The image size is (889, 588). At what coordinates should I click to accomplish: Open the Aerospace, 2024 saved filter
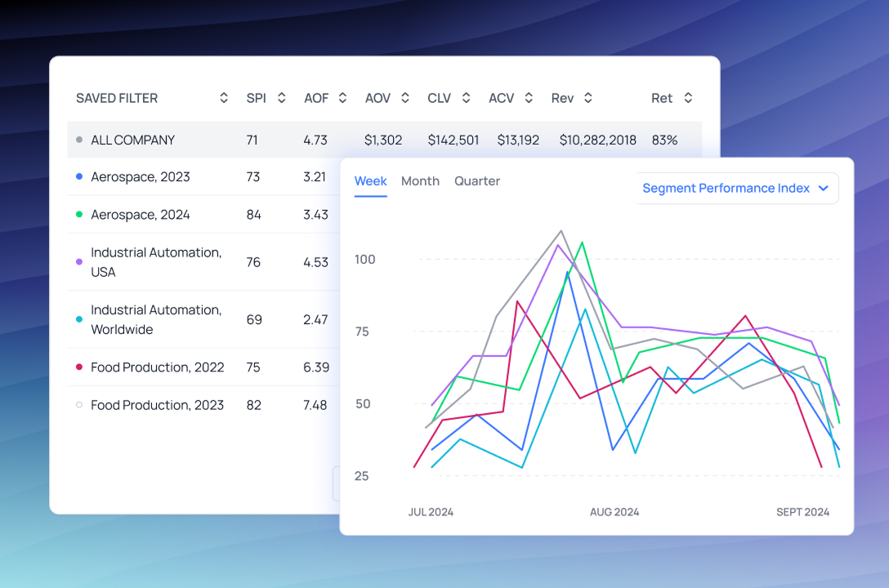click(x=140, y=215)
